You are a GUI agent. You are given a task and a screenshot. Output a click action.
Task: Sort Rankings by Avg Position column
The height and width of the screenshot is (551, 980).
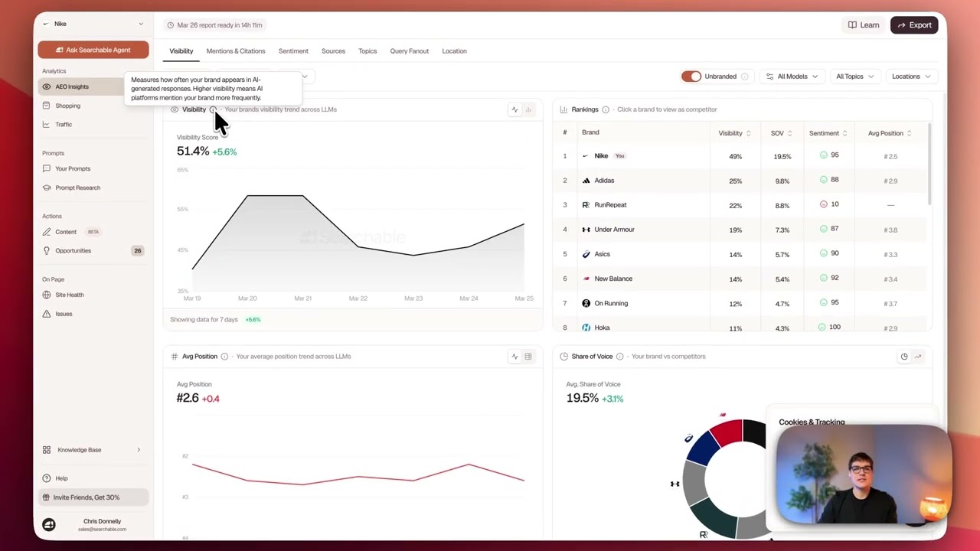point(890,133)
